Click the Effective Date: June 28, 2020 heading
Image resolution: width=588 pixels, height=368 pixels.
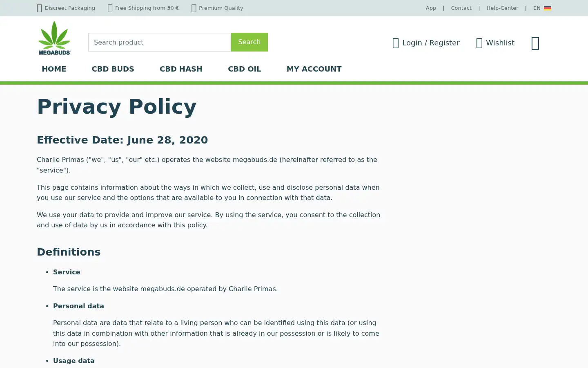click(122, 140)
